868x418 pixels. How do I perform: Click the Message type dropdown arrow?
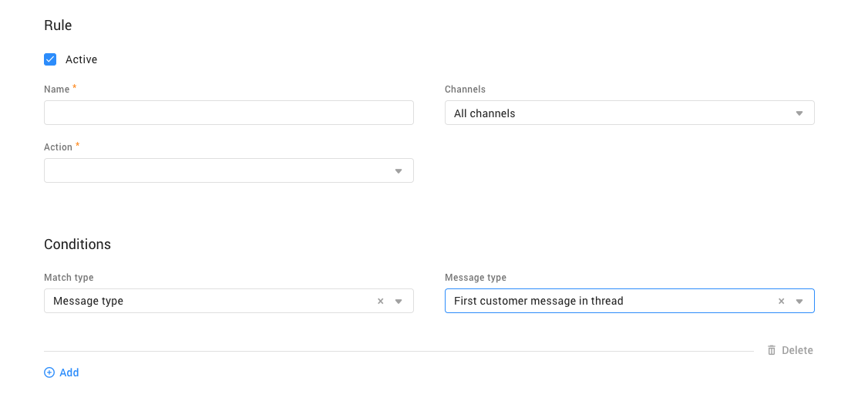point(799,302)
